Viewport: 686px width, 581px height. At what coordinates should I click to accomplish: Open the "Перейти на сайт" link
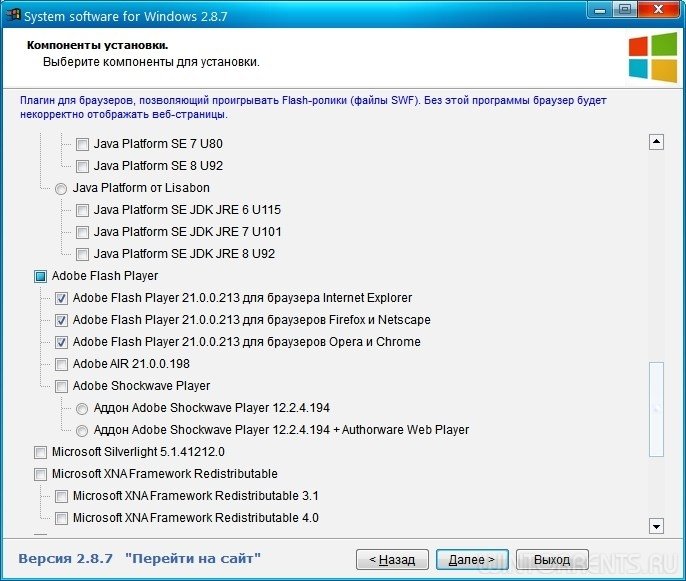click(193, 557)
